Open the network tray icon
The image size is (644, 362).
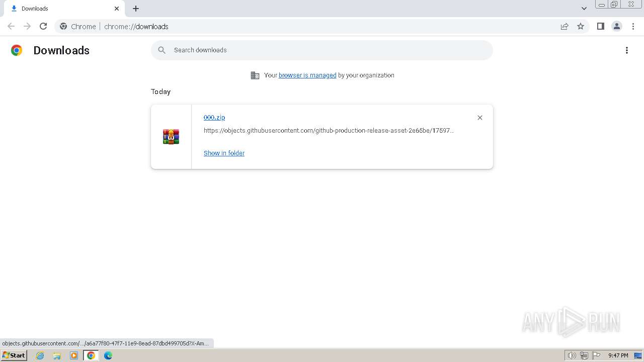pos(584,355)
